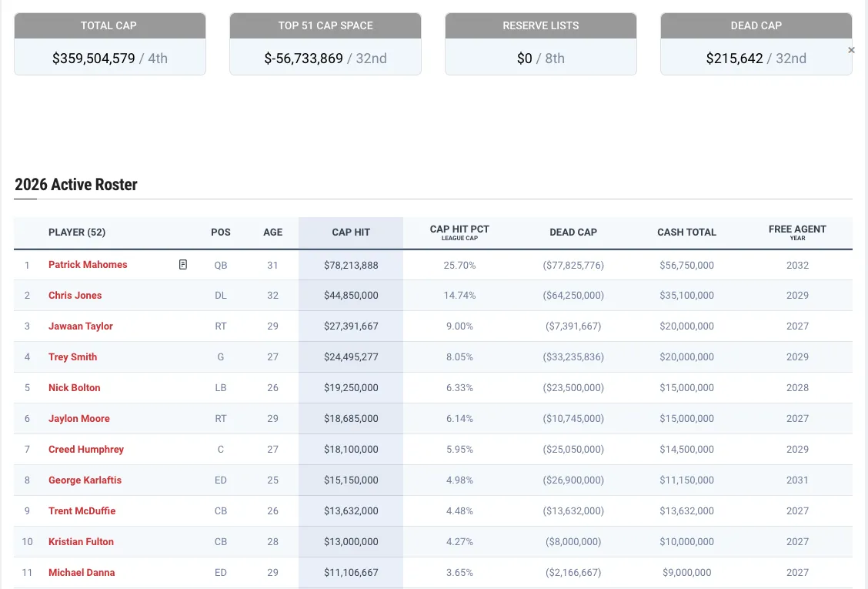Sort by Cap Hit Pct League Cap header
Viewport: 868px width, 589px height.
[x=459, y=233]
